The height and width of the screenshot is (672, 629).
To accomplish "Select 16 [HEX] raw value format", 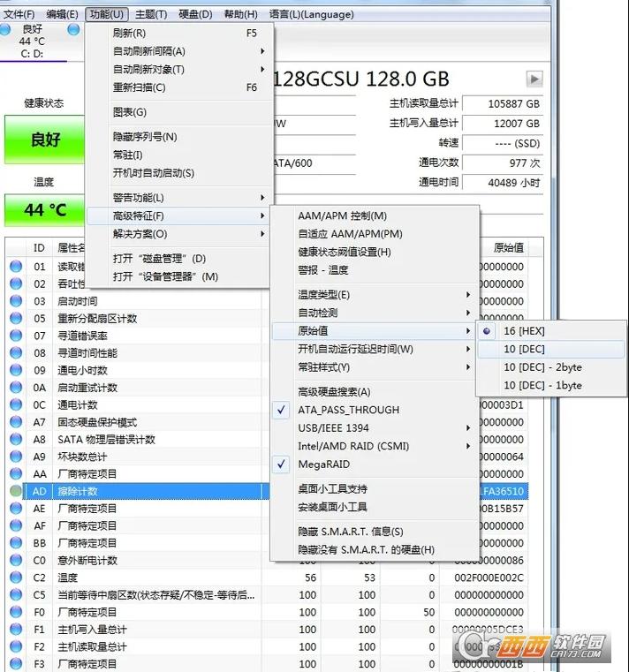I will coord(550,331).
